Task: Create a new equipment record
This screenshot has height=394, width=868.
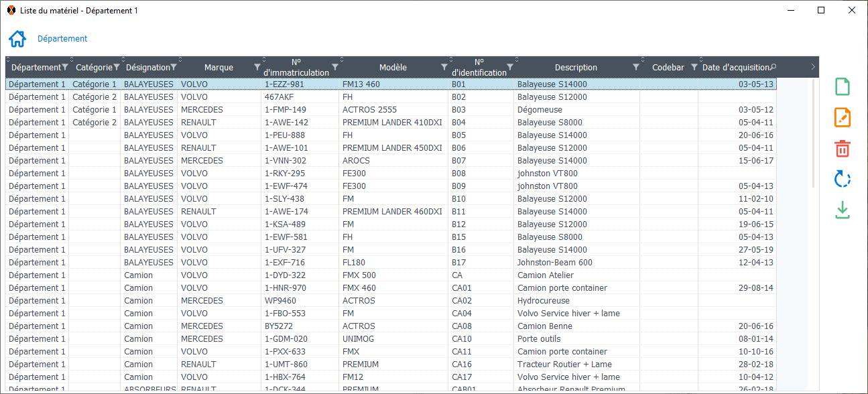Action: [843, 87]
